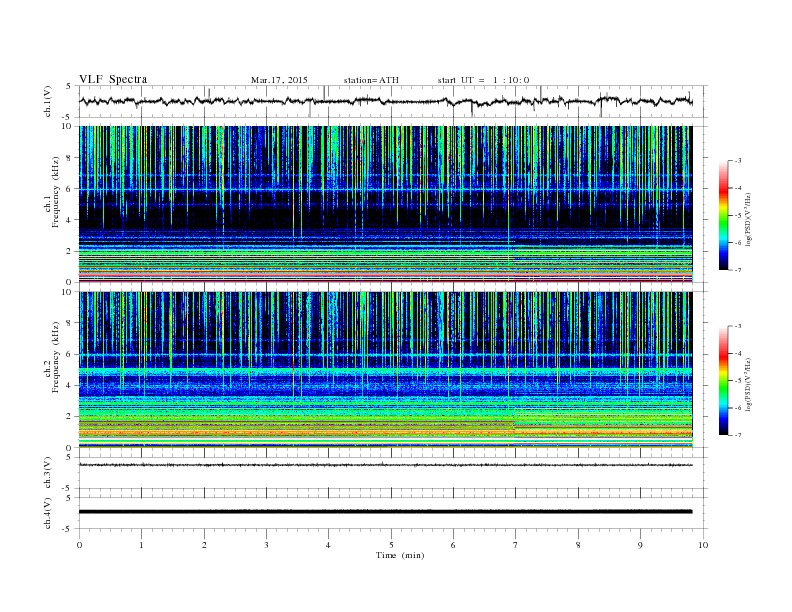Viewport: 792px width, 612px height.
Task: Click the ch.2 "Frequency (kHz)" axis label
Action: click(56, 357)
